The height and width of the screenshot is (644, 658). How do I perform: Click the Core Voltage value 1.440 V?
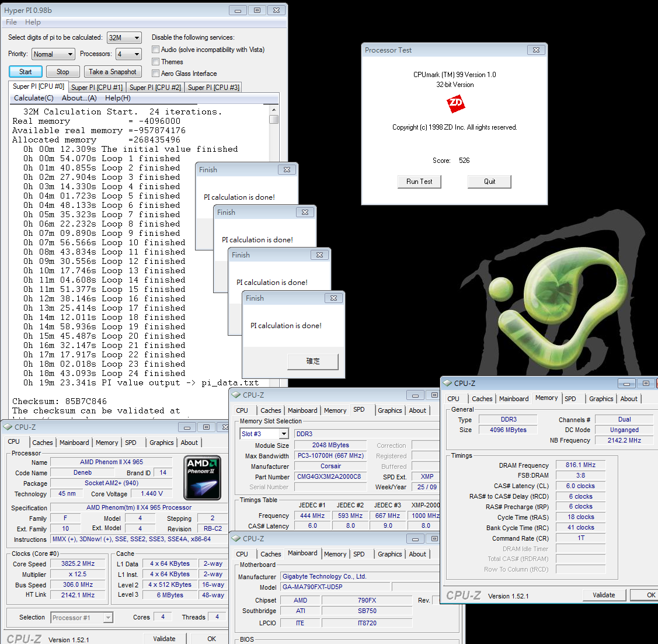pos(151,494)
